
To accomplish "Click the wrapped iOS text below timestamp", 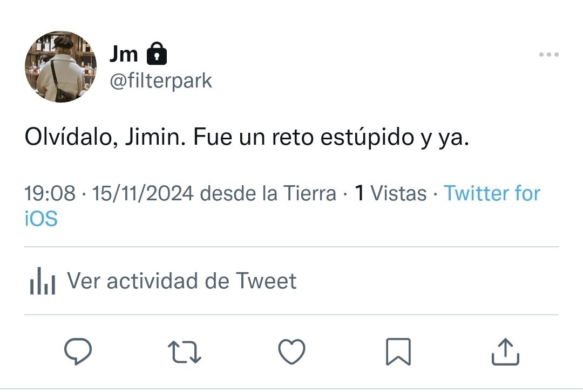I will click(x=41, y=218).
